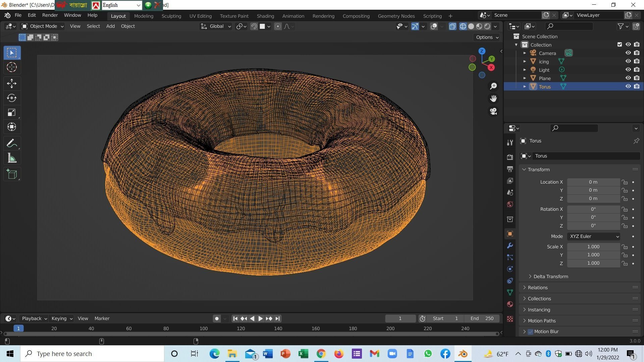This screenshot has height=362, width=644.
Task: Expand the Relations panel
Action: click(x=537, y=288)
